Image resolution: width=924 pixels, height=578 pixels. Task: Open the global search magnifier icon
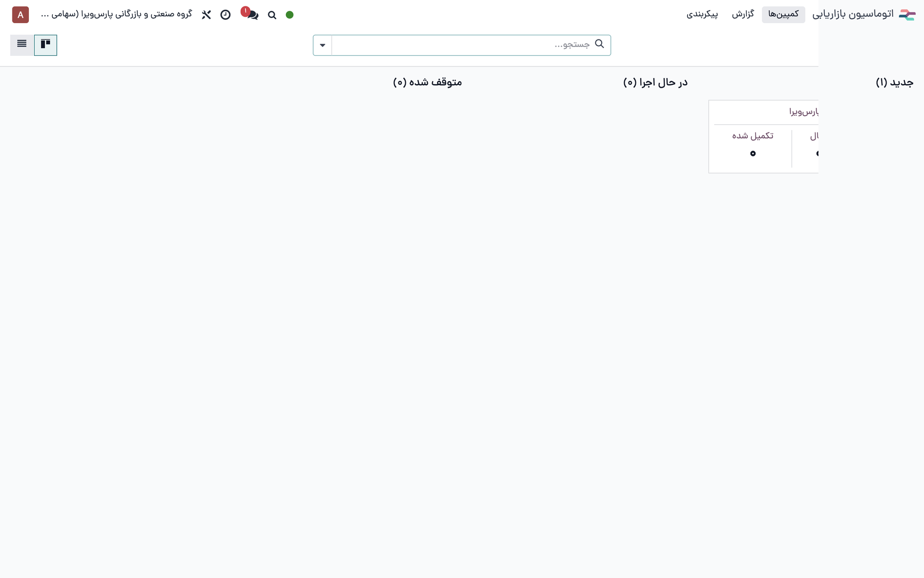[x=272, y=15]
